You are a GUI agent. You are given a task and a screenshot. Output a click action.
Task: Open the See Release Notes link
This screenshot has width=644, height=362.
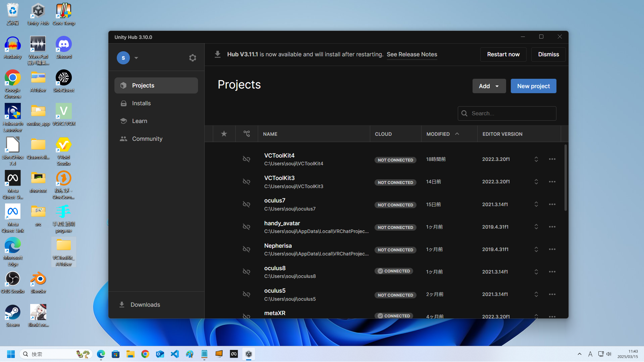click(x=412, y=54)
